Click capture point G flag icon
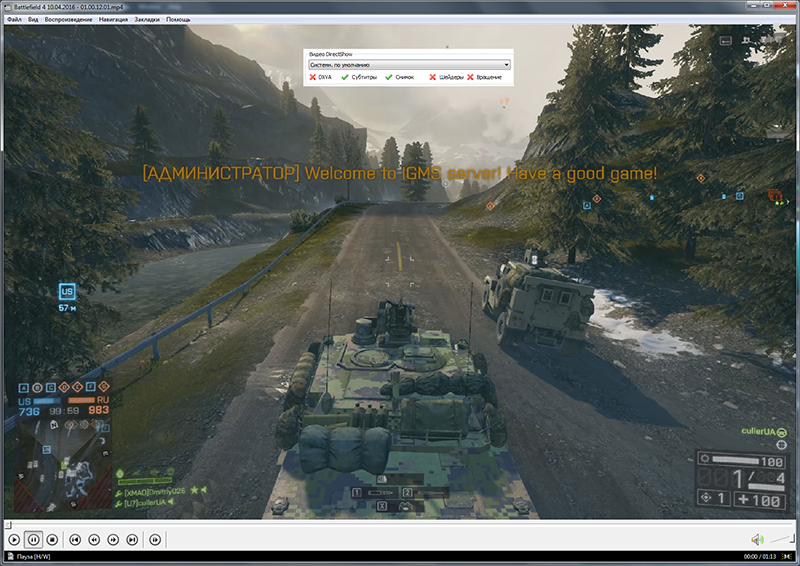800x566 pixels. click(x=104, y=386)
